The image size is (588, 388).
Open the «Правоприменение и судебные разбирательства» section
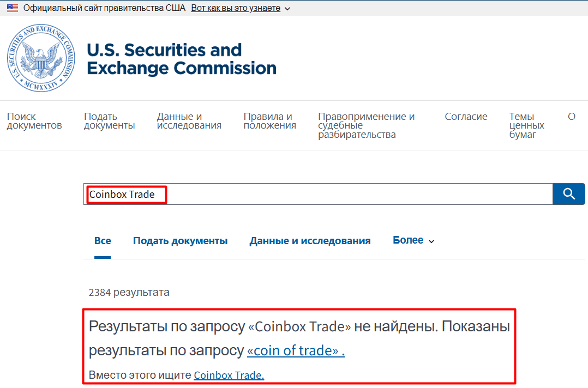(366, 125)
